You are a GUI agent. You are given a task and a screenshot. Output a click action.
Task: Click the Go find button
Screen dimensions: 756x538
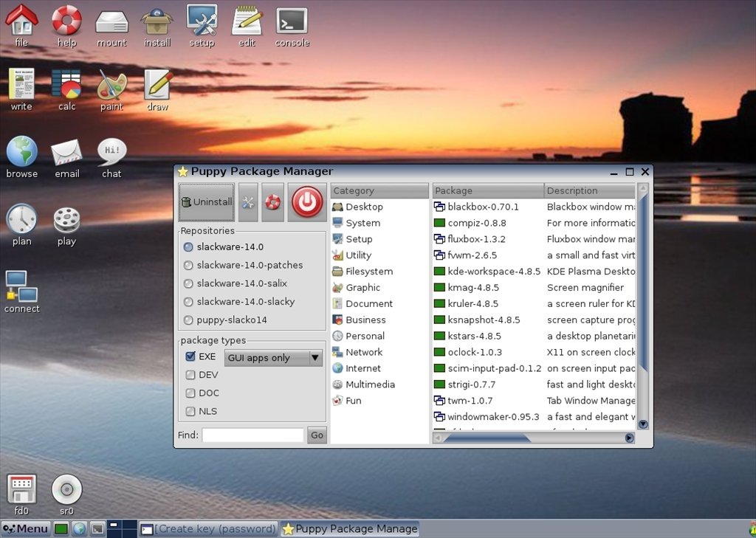point(317,435)
